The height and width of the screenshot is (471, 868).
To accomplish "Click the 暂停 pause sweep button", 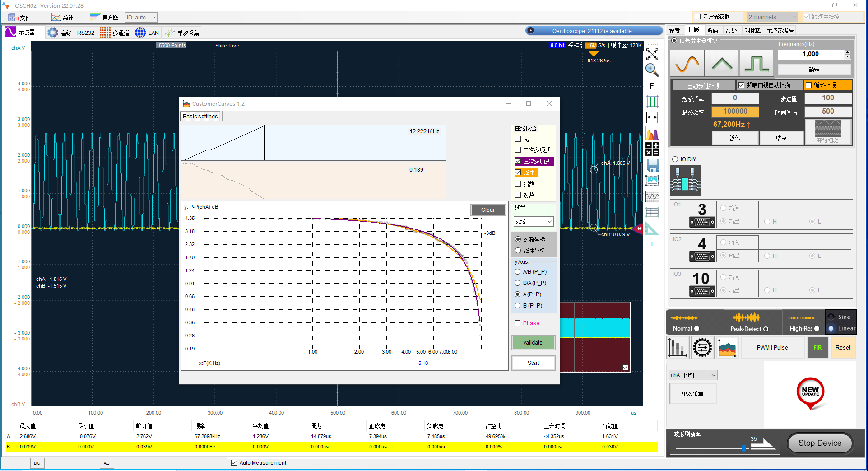I will 735,138.
